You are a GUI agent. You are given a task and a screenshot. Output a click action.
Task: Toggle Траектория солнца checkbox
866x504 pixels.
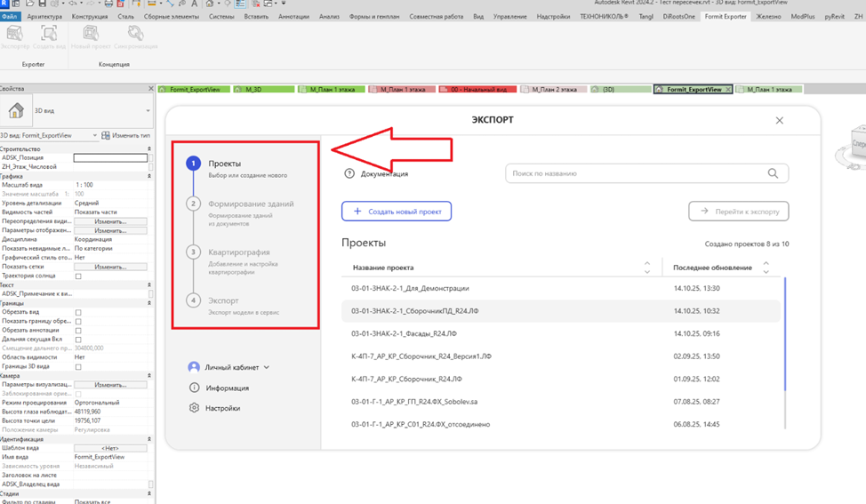coord(78,276)
